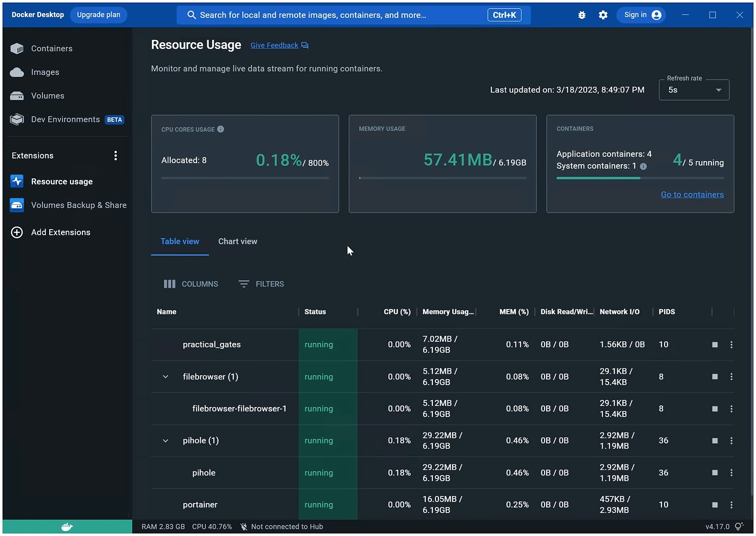
Task: Stop the pihole (1) group
Action: click(x=715, y=440)
